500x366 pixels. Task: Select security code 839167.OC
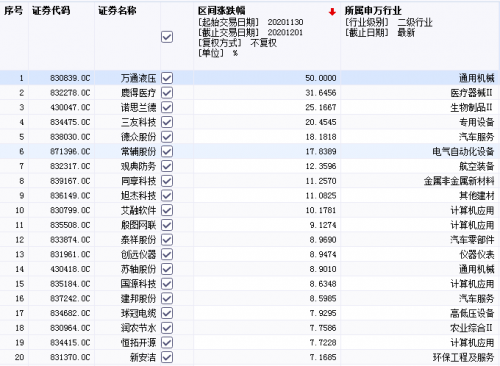coord(70,181)
